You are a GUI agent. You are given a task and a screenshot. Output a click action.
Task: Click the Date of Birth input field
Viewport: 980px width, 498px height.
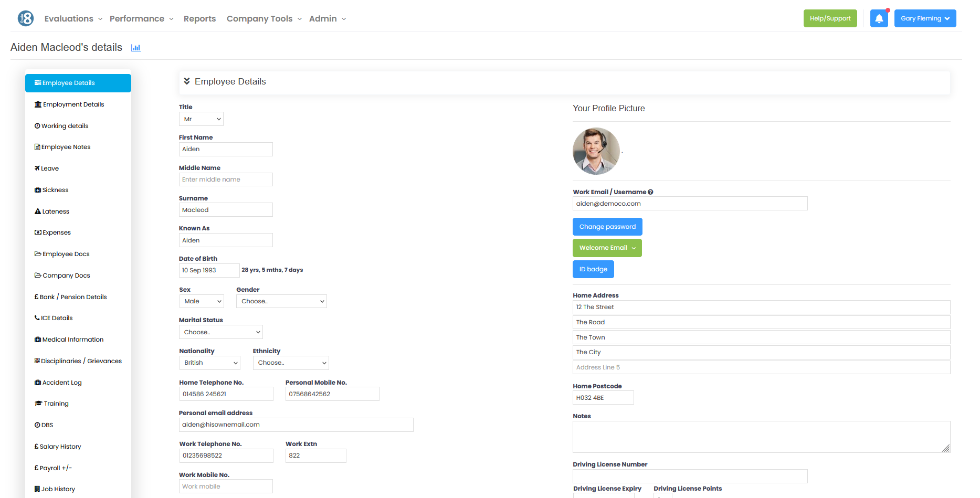point(209,270)
